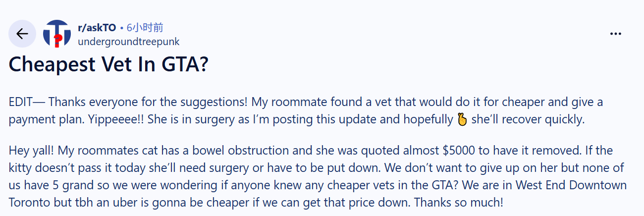Image resolution: width=644 pixels, height=216 pixels.
Task: Open the three-dot post options menu
Action: [x=615, y=34]
